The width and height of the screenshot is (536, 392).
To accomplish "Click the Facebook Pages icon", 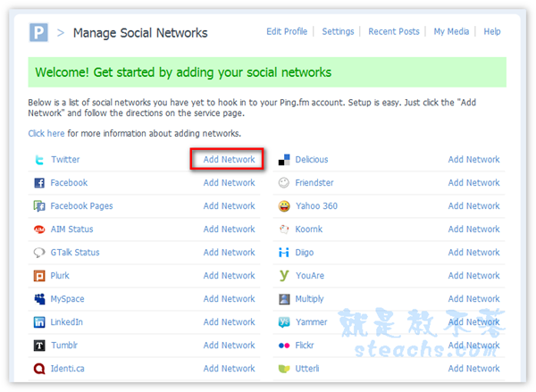I will 39,206.
